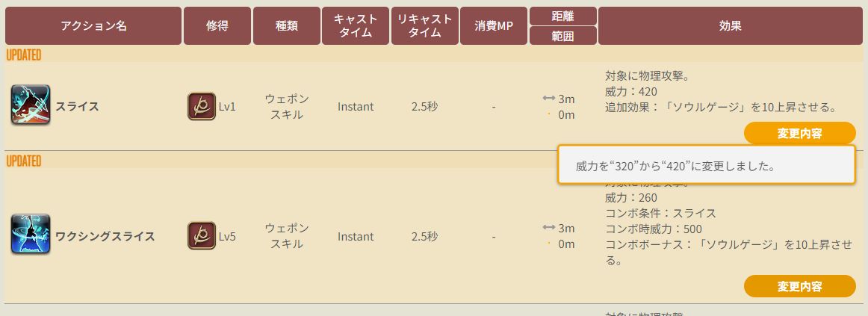Click the ワクシングスライス action name
The width and height of the screenshot is (868, 316).
coord(105,237)
